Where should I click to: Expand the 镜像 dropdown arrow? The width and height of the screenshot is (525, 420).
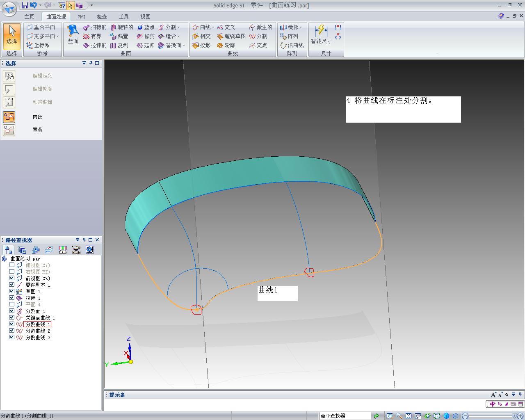tap(301, 27)
